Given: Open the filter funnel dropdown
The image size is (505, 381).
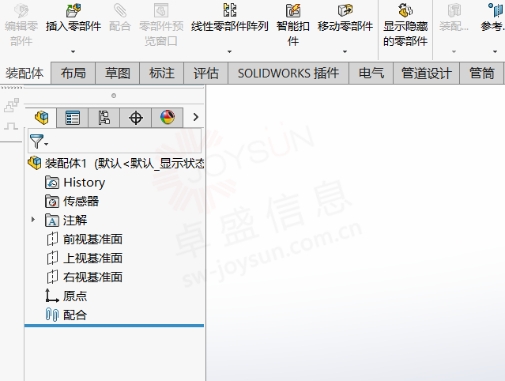Looking at the screenshot, I should [39, 142].
